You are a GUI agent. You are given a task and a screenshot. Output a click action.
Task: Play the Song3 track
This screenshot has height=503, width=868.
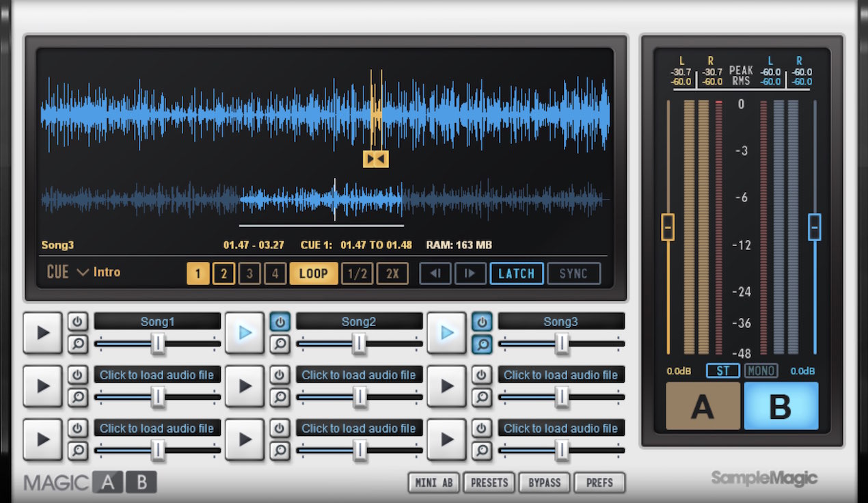coord(447,333)
